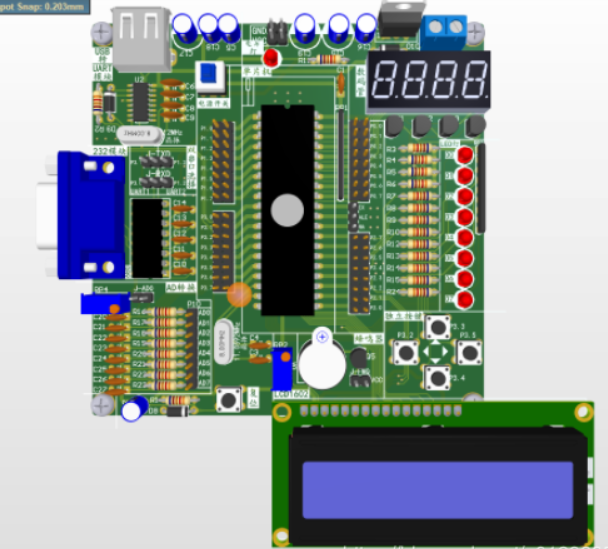Select resistor R1 beside the power LED
The height and width of the screenshot is (549, 608).
329,60
